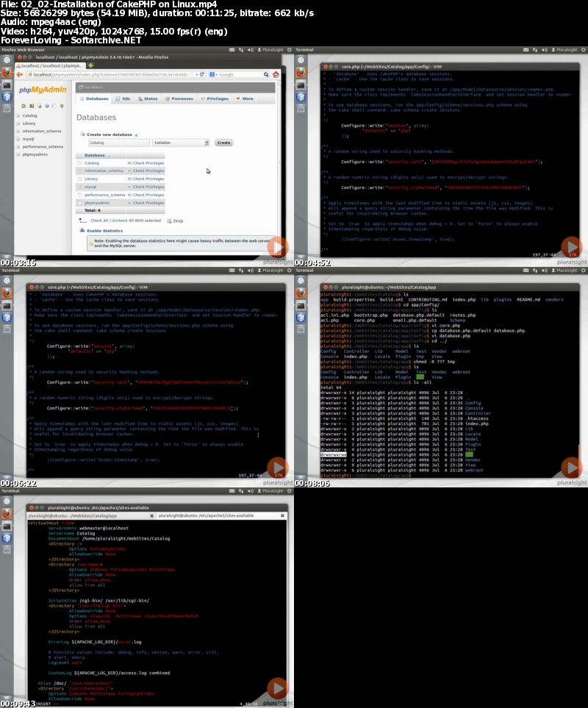Screen dimensions: 588x708
Task: Switch to the Status tab
Action: tap(148, 99)
